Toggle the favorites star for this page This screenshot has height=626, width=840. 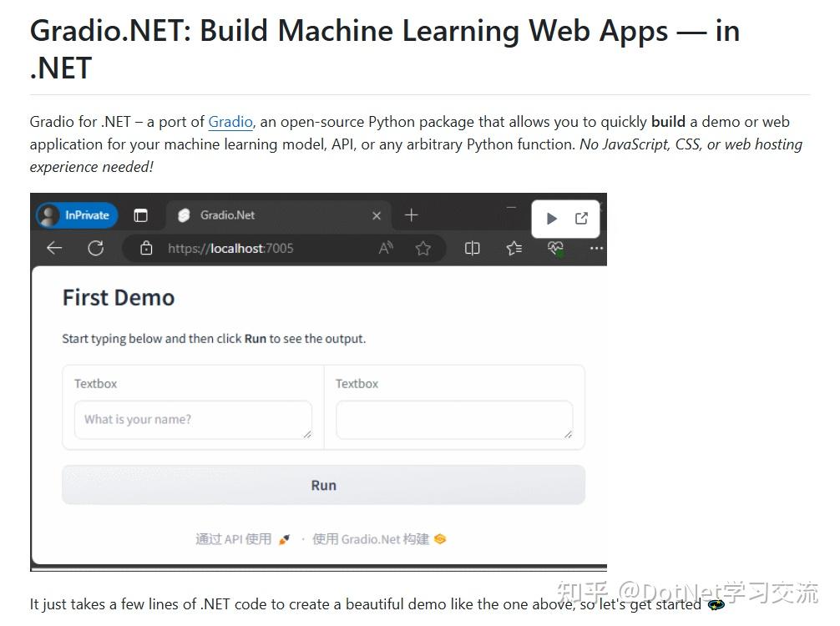point(423,248)
